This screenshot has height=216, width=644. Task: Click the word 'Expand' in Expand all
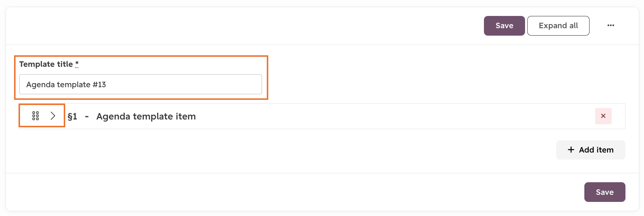point(553,26)
